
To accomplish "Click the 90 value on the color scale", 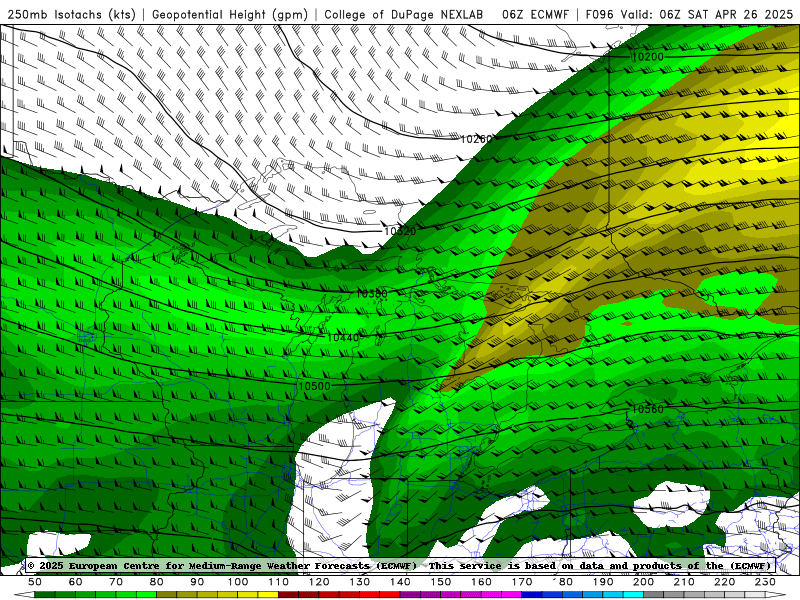I will point(197,582).
